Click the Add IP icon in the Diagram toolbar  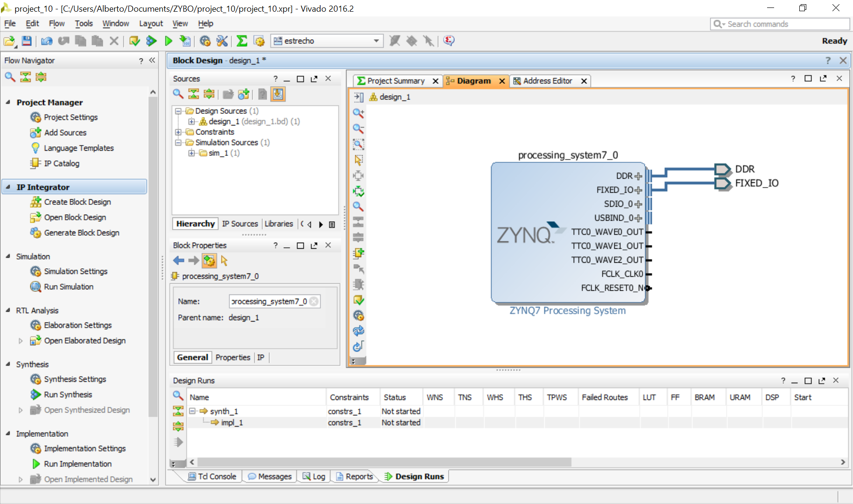[358, 253]
